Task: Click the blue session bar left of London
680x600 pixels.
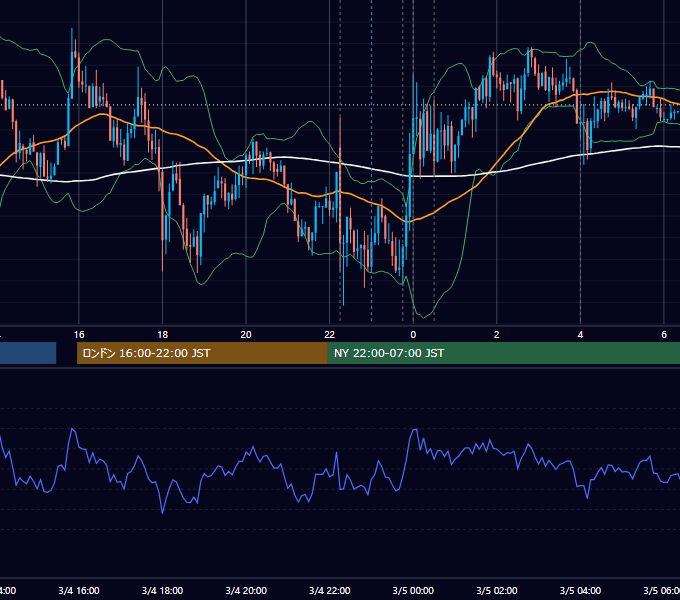Action: tap(28, 353)
